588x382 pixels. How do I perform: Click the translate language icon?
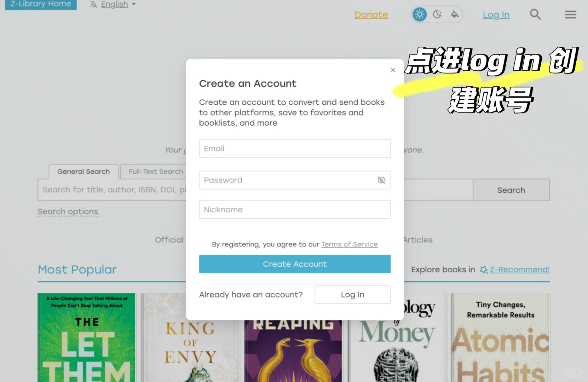coord(93,4)
